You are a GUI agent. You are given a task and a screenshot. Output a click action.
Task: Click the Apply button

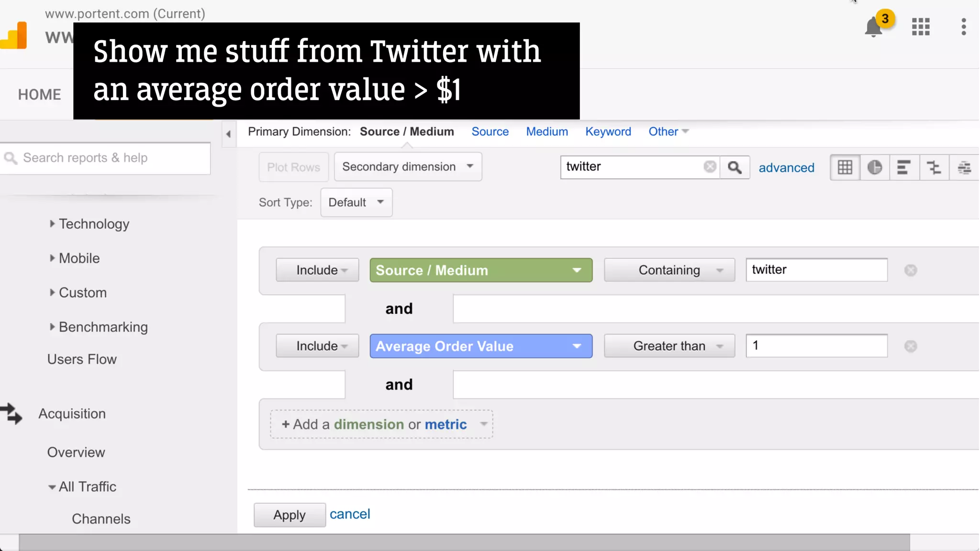[290, 515]
